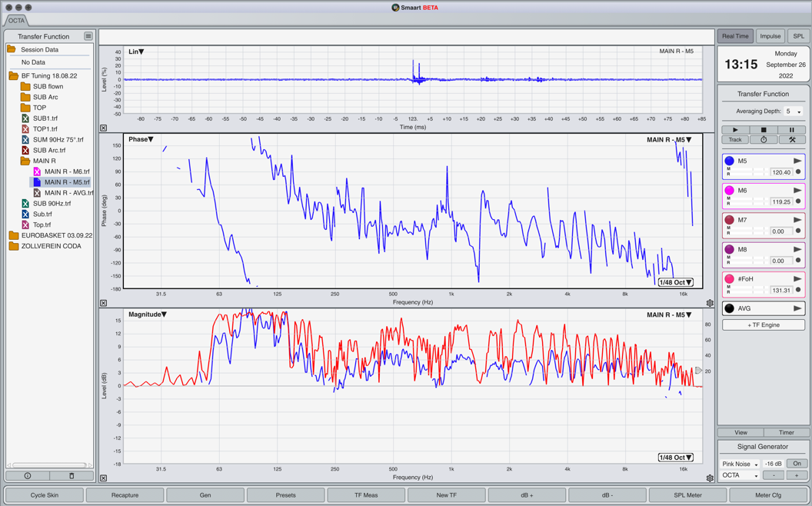Switch to the SPL mode tab
Screen dimensions: 812x506
tap(798, 36)
